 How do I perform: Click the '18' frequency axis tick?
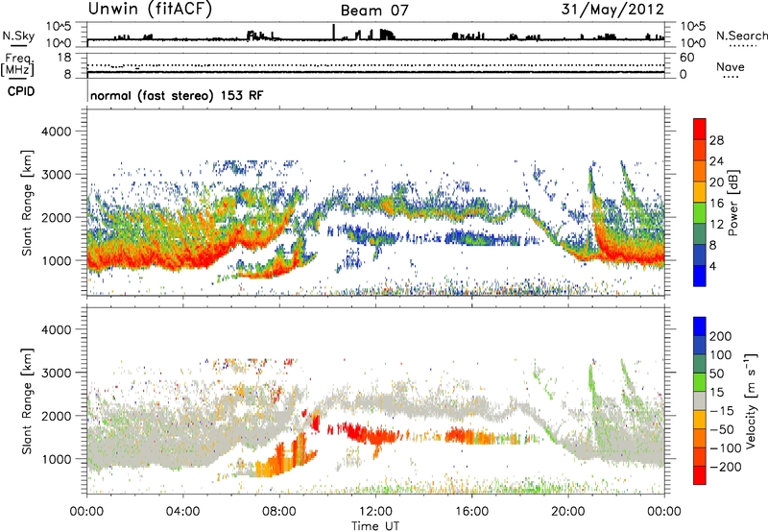[x=64, y=58]
